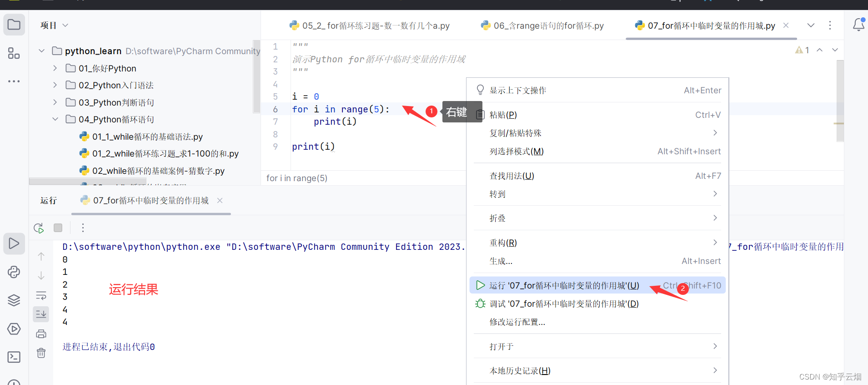This screenshot has height=385, width=868.
Task: Open editor tabs more options menu
Action: (x=830, y=25)
